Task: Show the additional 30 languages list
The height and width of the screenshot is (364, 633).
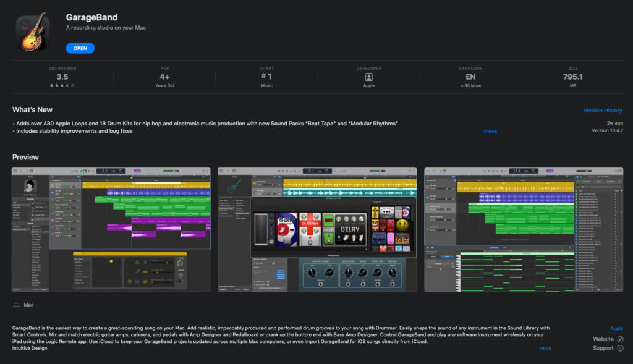Action: [470, 85]
